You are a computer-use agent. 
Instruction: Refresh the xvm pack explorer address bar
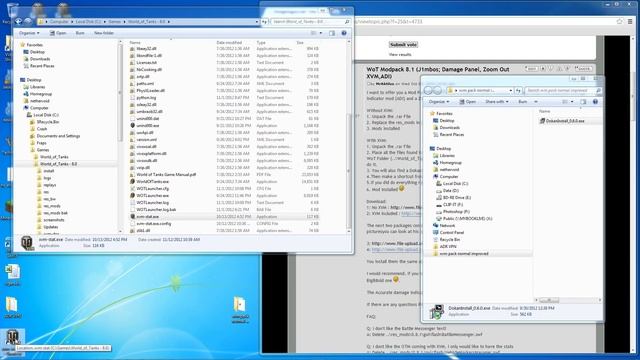pos(518,90)
